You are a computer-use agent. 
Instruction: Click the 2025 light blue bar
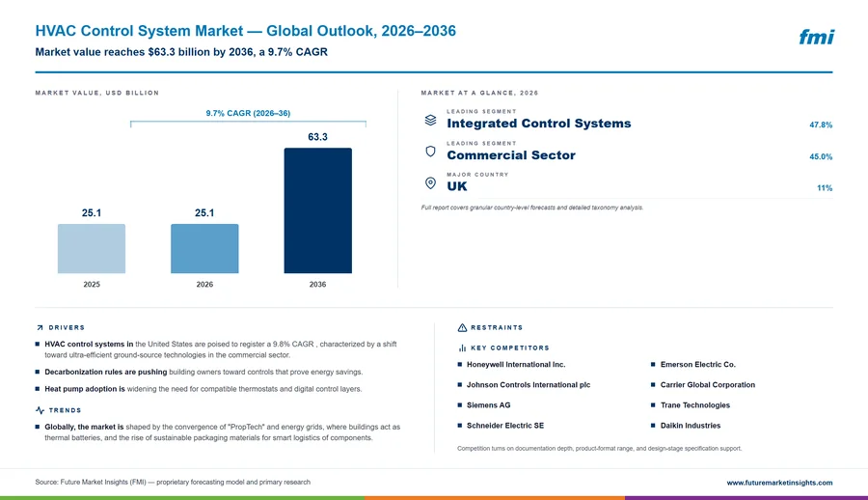92,248
